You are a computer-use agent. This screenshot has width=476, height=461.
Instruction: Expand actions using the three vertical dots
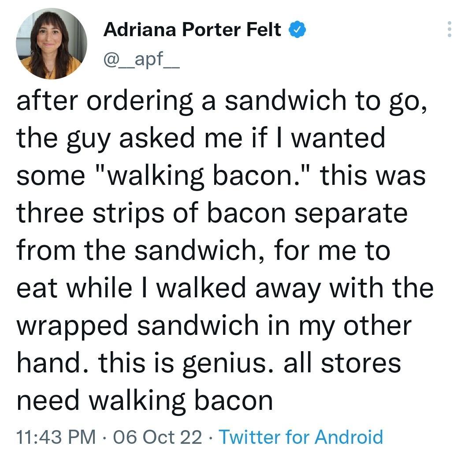(x=450, y=30)
